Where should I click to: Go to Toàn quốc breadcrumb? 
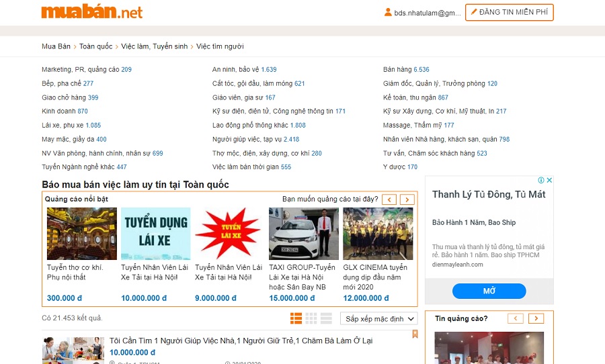tap(95, 46)
